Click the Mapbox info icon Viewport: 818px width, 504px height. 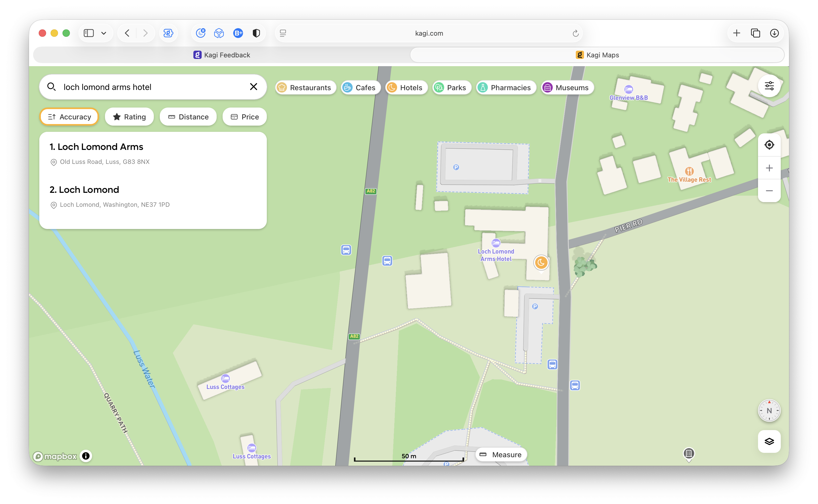(86, 456)
